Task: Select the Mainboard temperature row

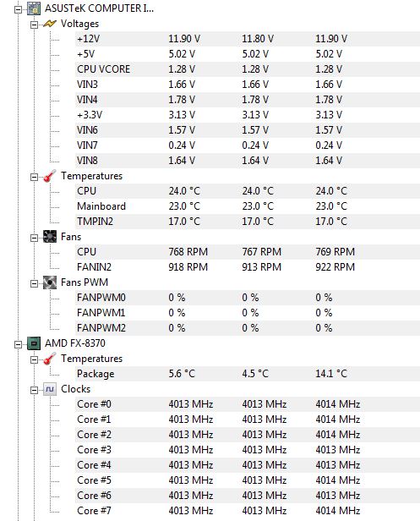Action: 248,206
